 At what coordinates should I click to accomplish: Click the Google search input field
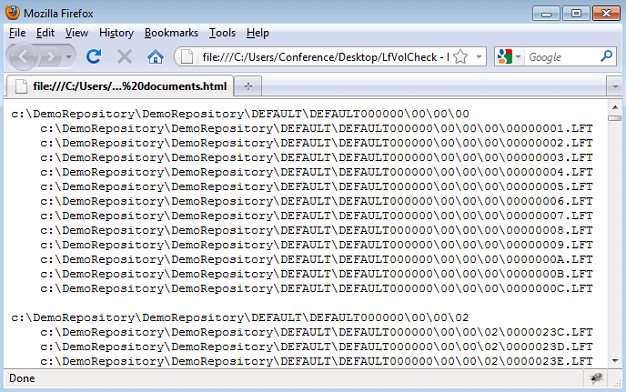(x=562, y=57)
